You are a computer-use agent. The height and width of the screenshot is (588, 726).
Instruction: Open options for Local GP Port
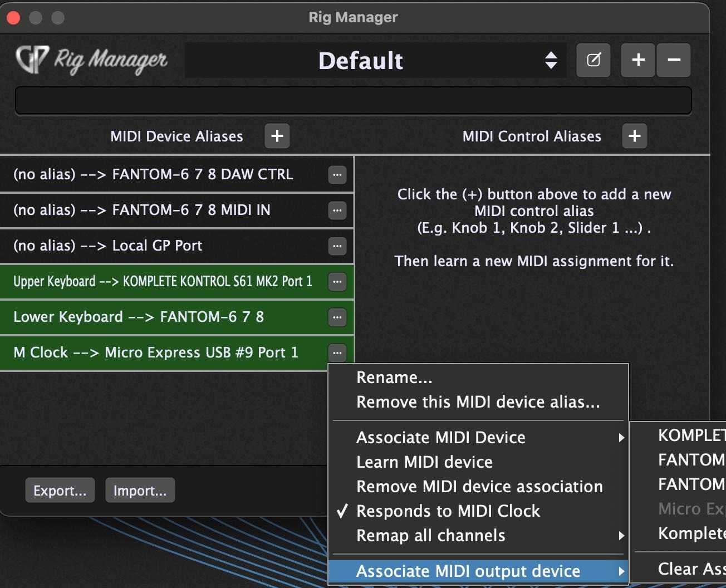tap(337, 246)
